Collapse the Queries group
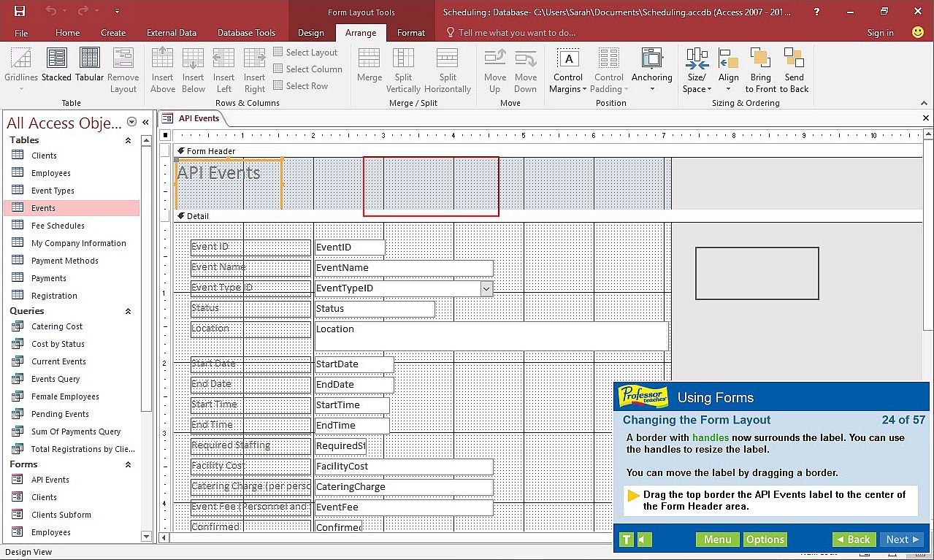 pyautogui.click(x=129, y=311)
